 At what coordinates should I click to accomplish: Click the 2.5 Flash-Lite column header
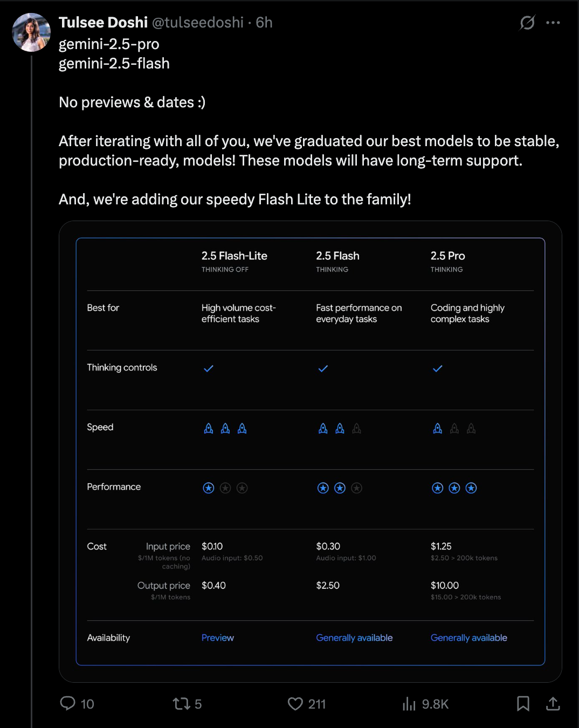coord(235,256)
